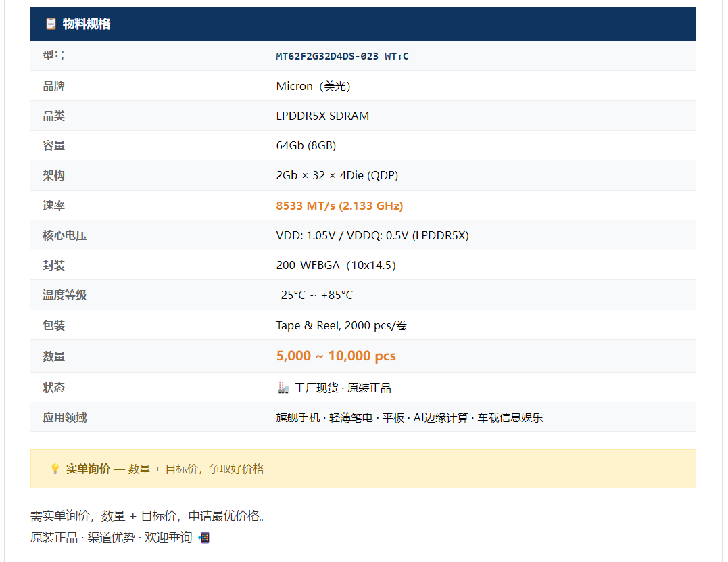Image resolution: width=728 pixels, height=562 pixels.
Task: Click the light bulb icon beside 实单询价
Action: [x=55, y=469]
